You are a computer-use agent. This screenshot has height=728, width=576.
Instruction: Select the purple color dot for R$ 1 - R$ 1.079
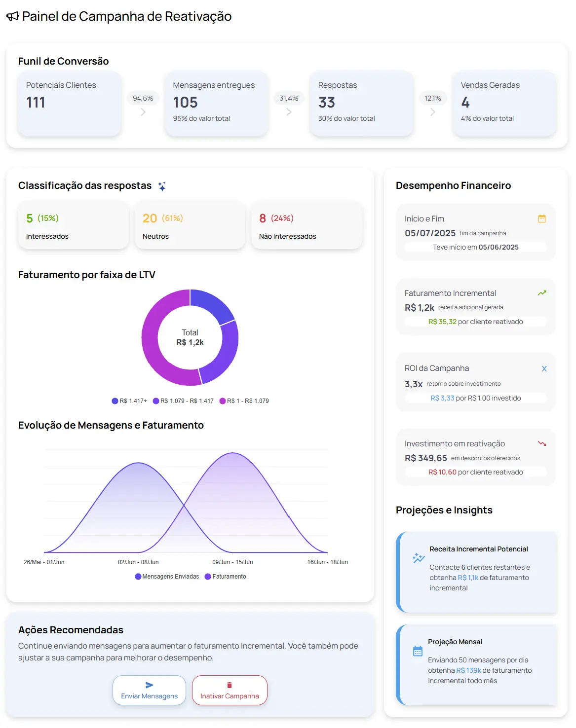[x=223, y=400]
